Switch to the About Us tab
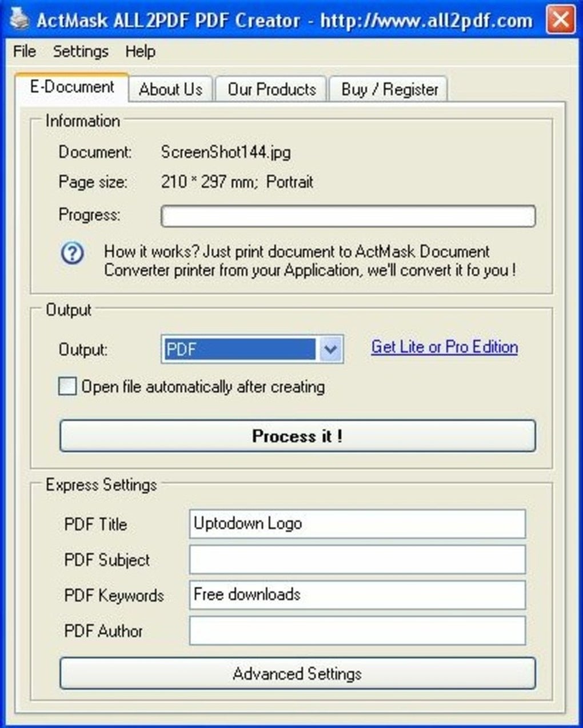This screenshot has width=583, height=728. pyautogui.click(x=171, y=89)
